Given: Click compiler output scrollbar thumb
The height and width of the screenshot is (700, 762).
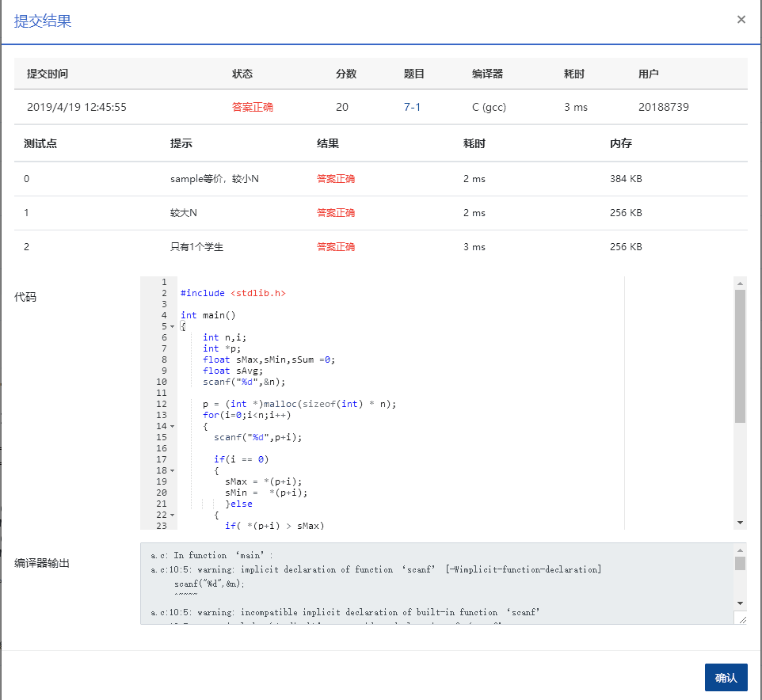Looking at the screenshot, I should click(740, 564).
